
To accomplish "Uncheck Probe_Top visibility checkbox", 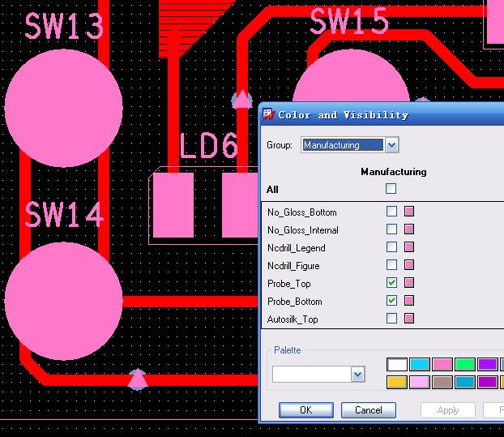I will click(x=391, y=283).
